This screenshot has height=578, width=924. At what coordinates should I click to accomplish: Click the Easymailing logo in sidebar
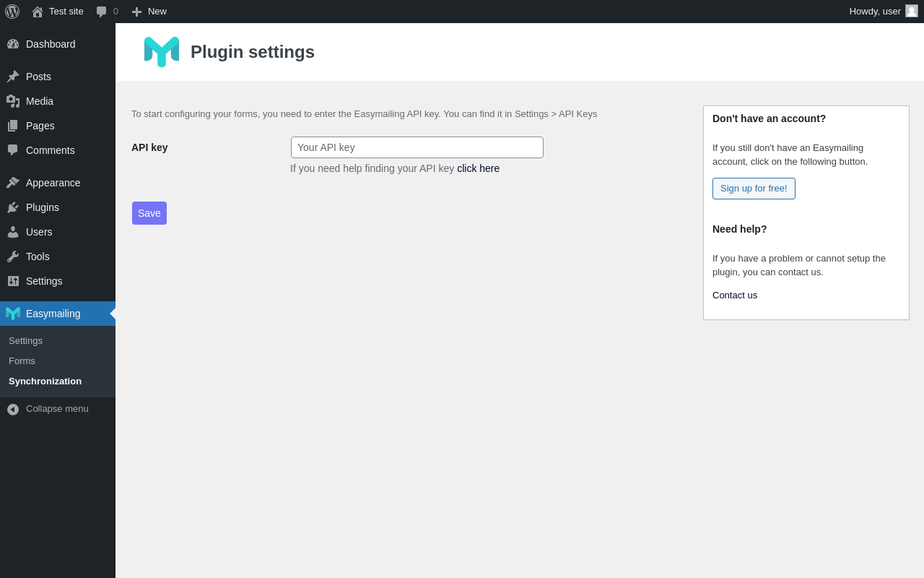(13, 314)
